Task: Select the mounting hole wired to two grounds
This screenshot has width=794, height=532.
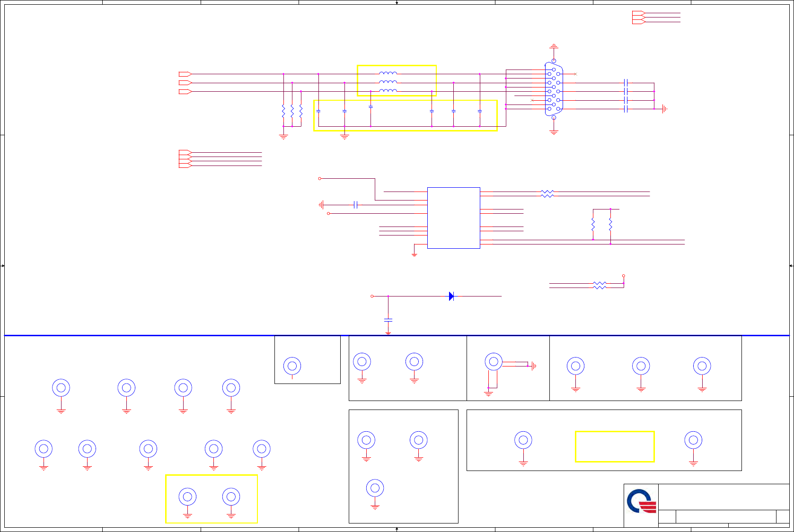Action: click(x=494, y=362)
